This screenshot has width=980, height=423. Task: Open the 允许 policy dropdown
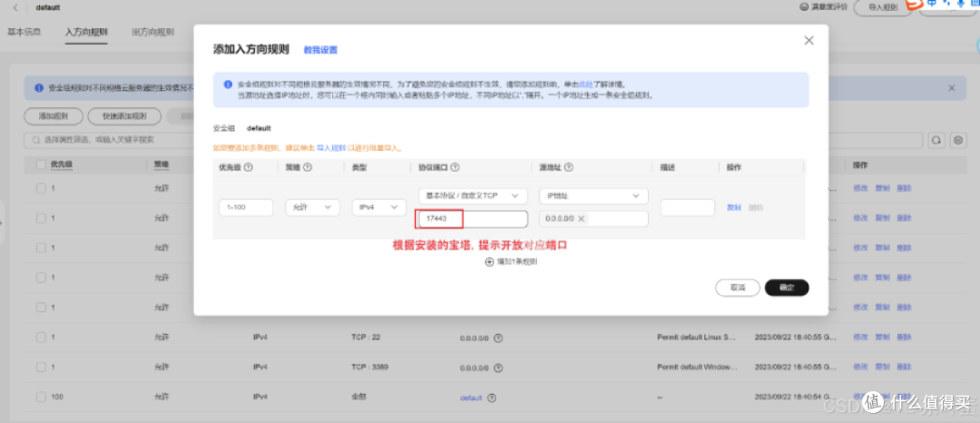[x=312, y=208]
